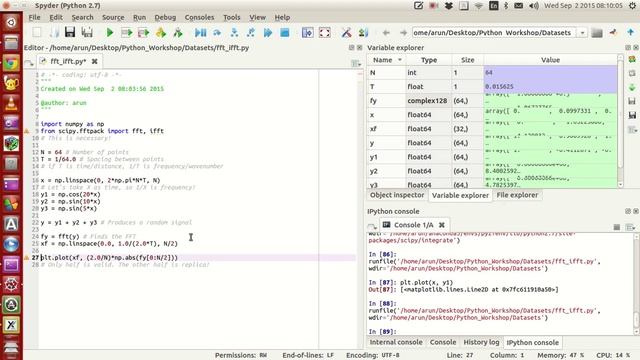Select the xf variable row

492,129
